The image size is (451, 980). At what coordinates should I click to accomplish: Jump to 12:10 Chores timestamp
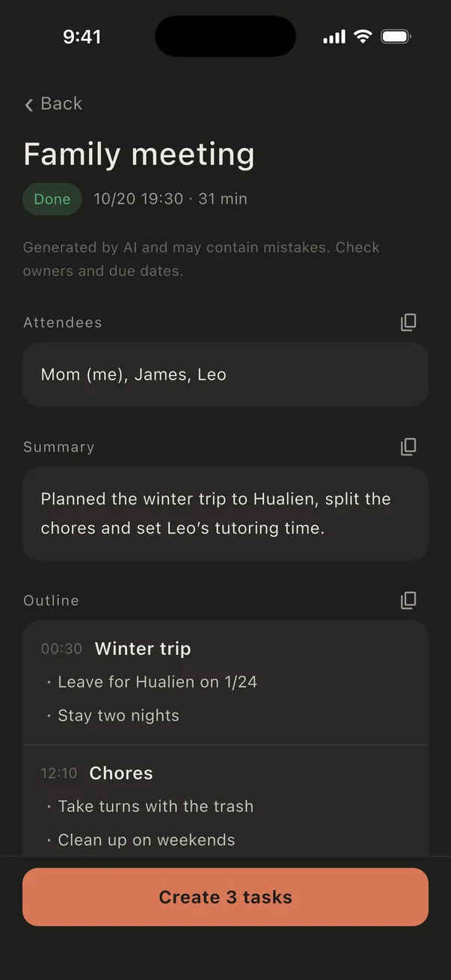(59, 773)
